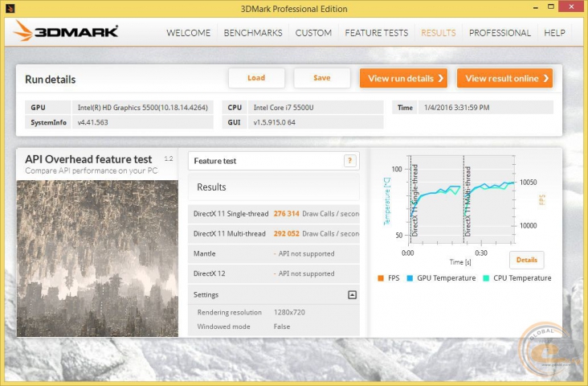Click the Load button
Screen dimensions: 588x386
point(256,78)
